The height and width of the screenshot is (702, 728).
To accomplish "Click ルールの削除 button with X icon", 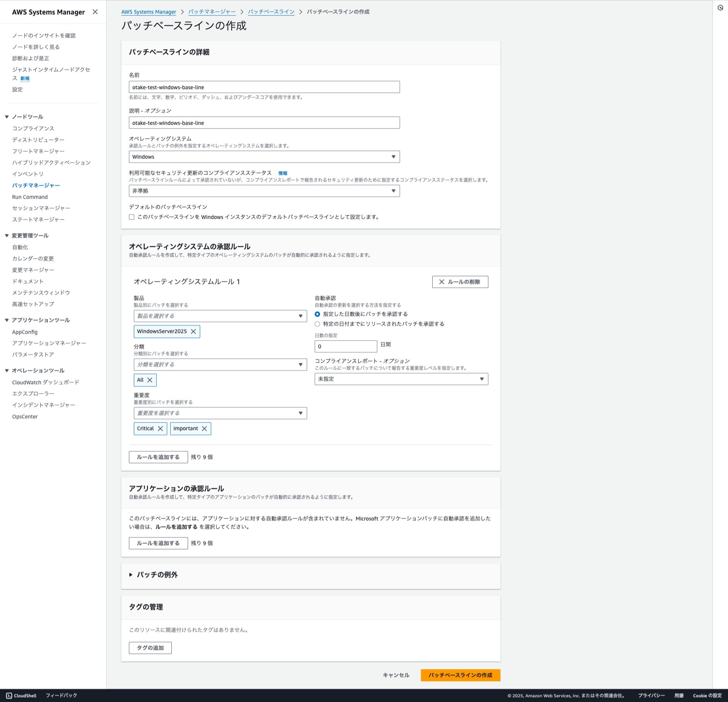I will pyautogui.click(x=460, y=282).
